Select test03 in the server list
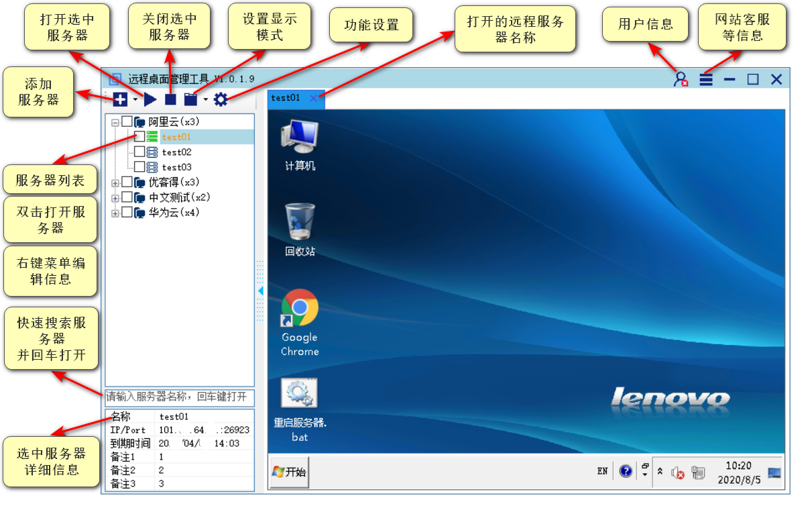812x510 pixels. tap(176, 167)
